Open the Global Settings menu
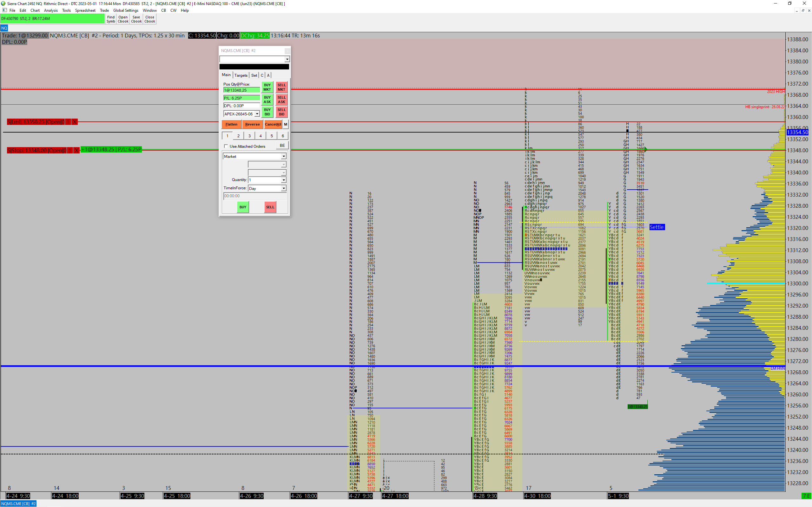 (x=125, y=10)
